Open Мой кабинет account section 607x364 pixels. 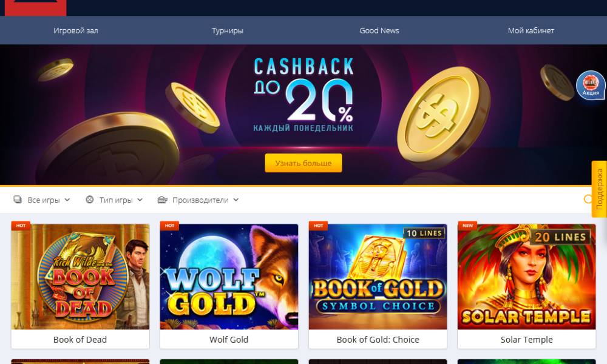click(x=531, y=30)
